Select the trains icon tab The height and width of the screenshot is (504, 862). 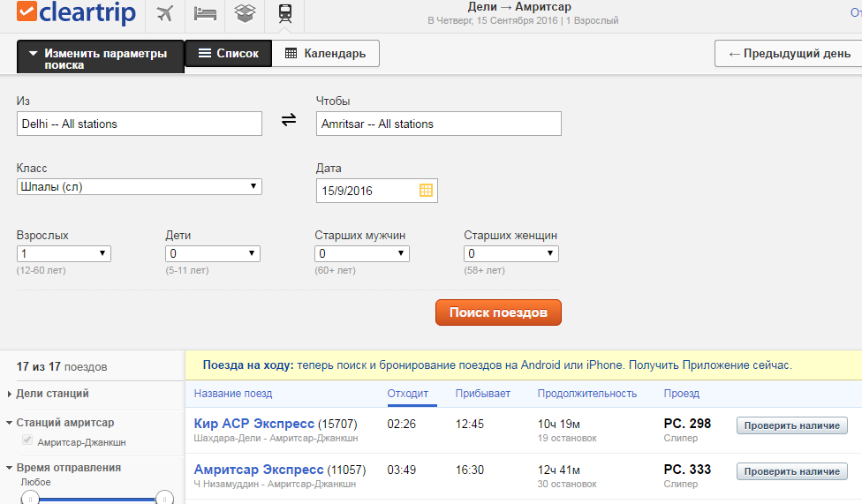(284, 13)
